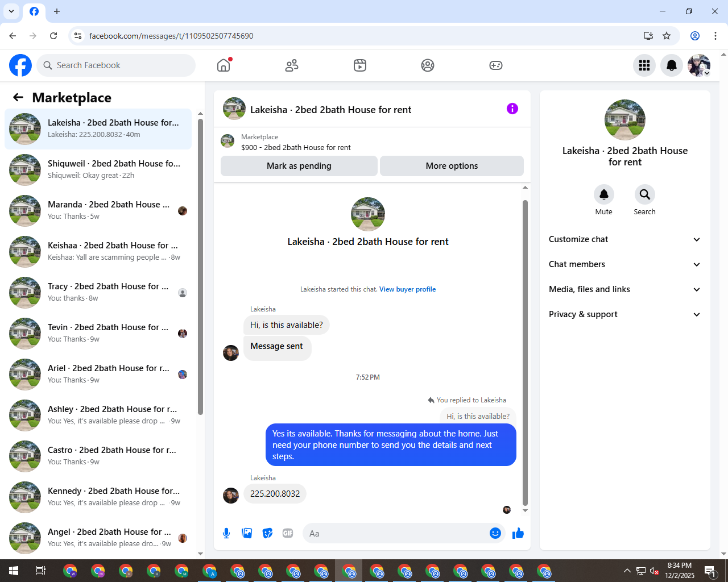
Task: Attach a photo file icon
Action: point(247,533)
